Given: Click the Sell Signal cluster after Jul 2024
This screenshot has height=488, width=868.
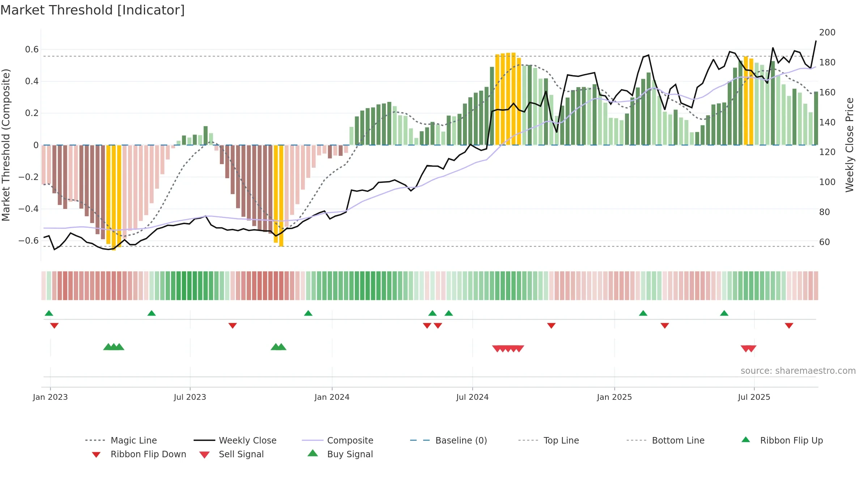Looking at the screenshot, I should [x=508, y=349].
